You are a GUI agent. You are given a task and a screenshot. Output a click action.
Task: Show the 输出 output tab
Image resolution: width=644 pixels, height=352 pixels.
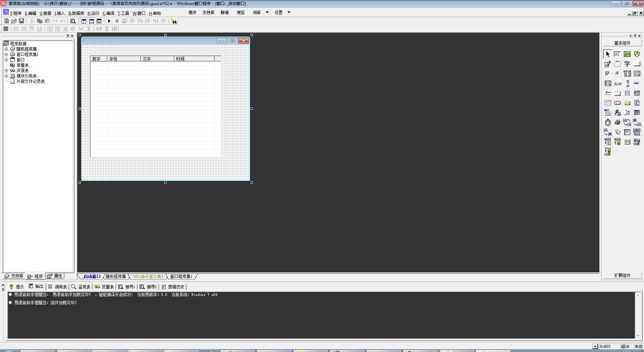coord(36,287)
